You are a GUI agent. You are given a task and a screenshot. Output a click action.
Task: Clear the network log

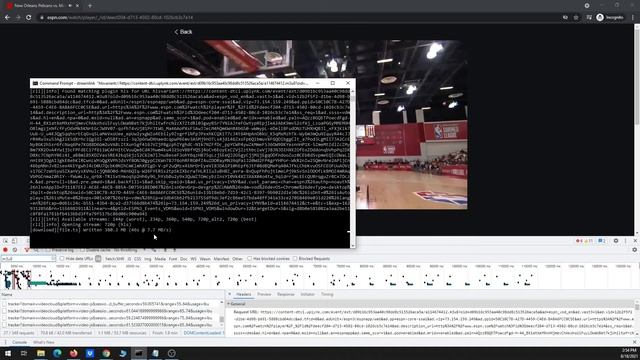tap(15, 250)
